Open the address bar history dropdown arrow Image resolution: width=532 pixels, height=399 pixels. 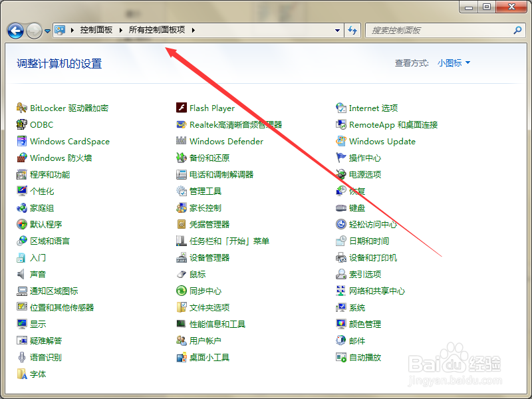pyautogui.click(x=337, y=30)
